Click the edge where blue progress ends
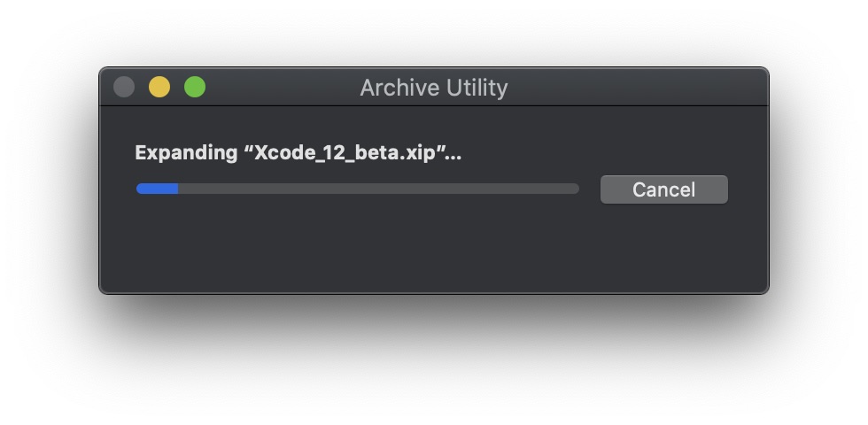 click(178, 189)
